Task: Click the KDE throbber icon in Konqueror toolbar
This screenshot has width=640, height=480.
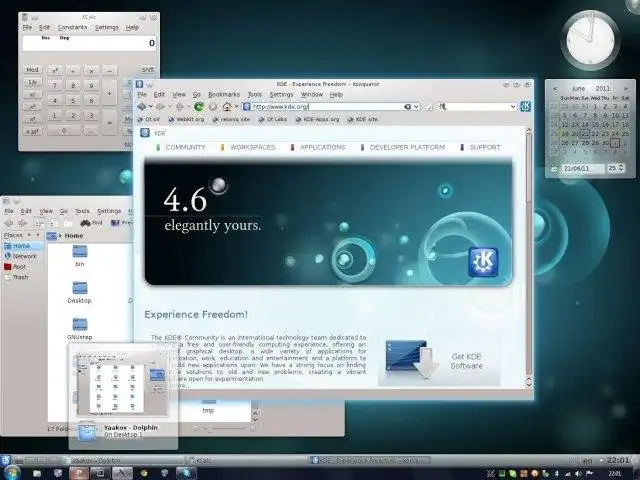Action: 526,106
